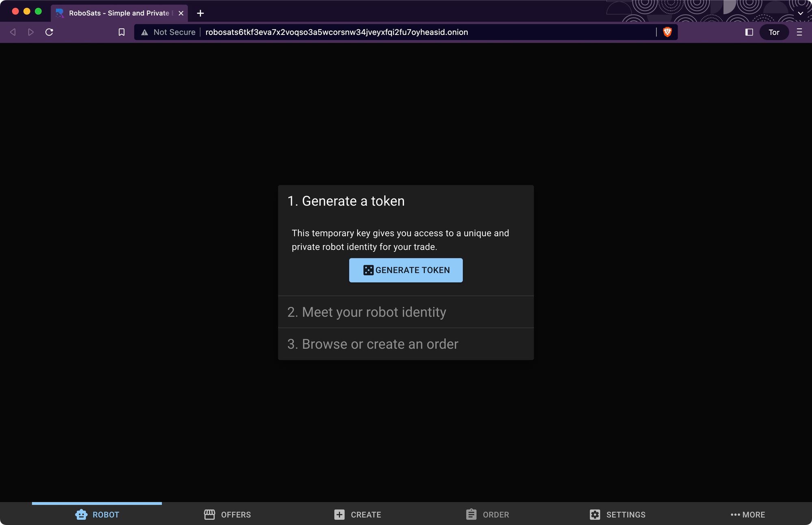Click the Brave Shields lion icon
This screenshot has width=812, height=525.
pos(667,32)
